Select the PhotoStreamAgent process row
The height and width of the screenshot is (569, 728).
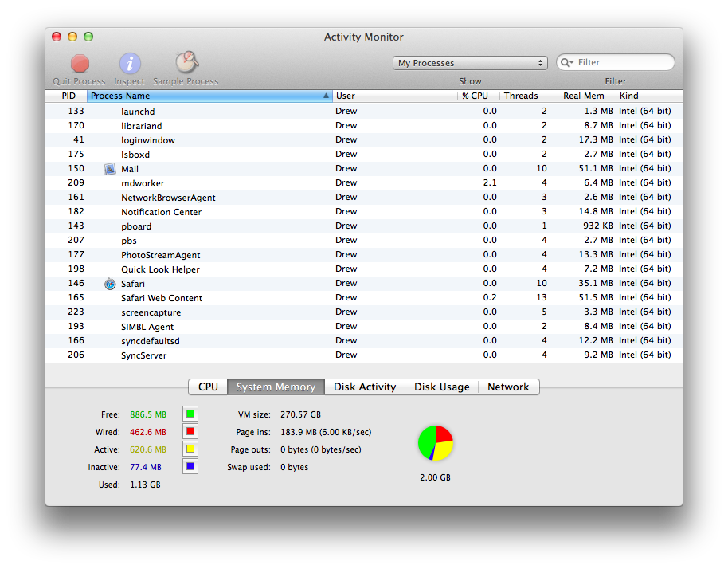[364, 255]
